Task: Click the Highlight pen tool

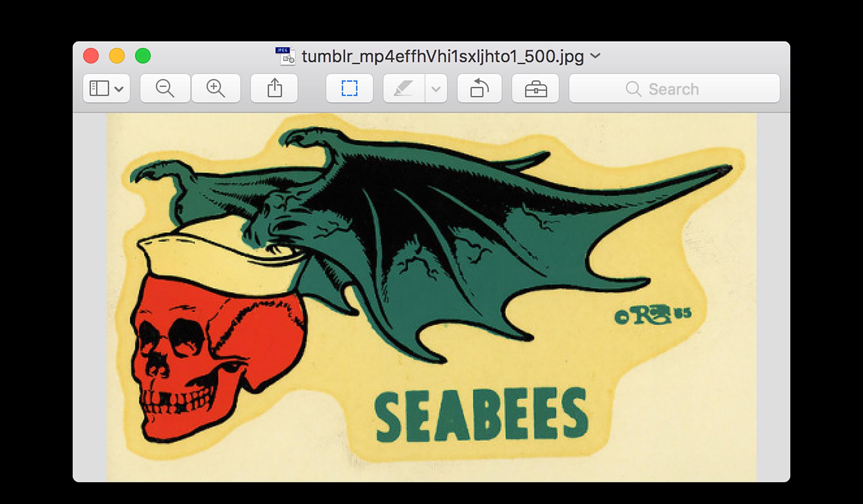Action: pyautogui.click(x=404, y=88)
